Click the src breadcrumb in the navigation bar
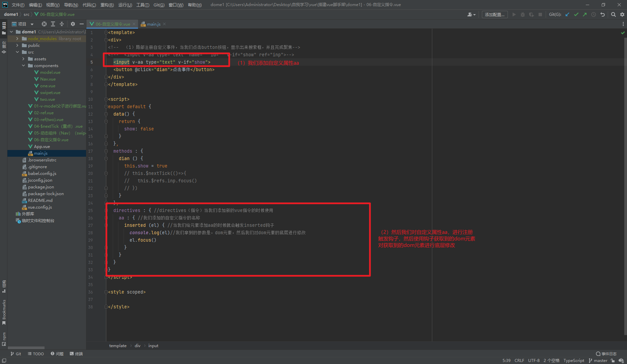The image size is (627, 364). coord(26,14)
